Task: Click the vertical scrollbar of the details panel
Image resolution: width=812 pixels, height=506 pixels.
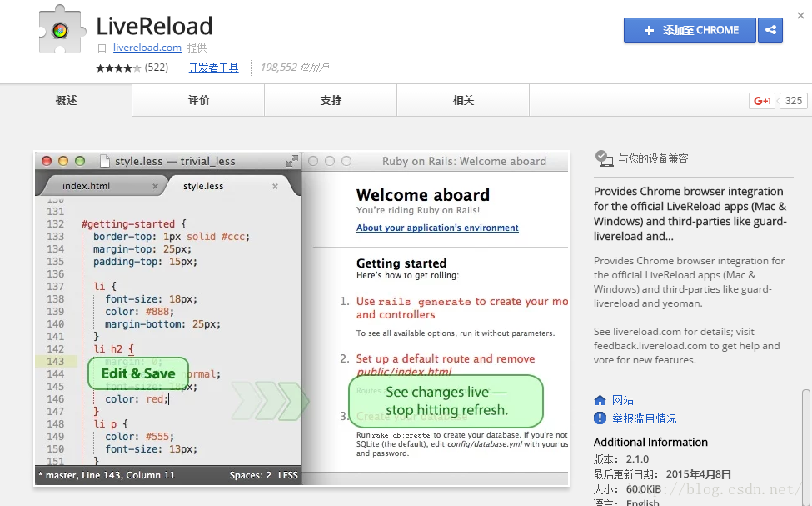Action: click(x=806, y=448)
